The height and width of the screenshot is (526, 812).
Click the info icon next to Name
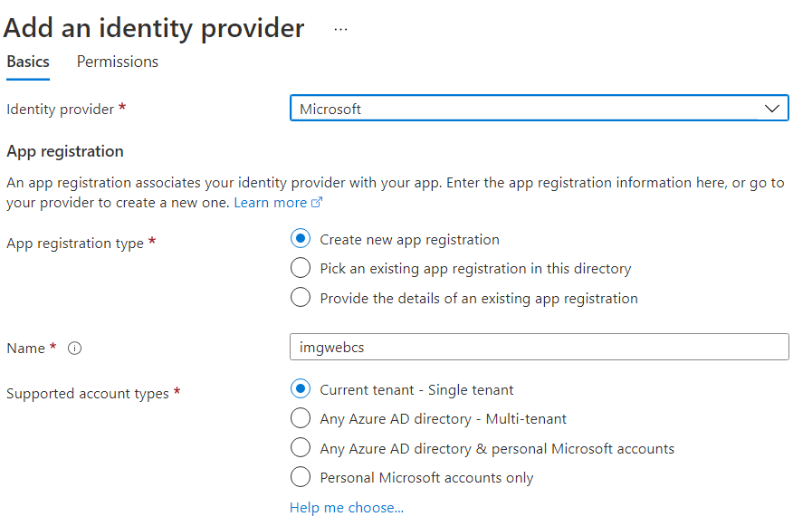click(x=75, y=349)
